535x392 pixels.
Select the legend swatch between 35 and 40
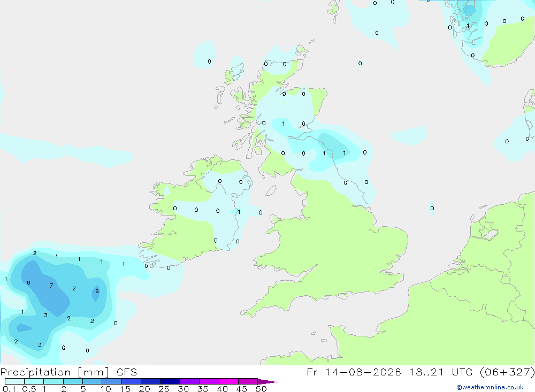point(209,381)
